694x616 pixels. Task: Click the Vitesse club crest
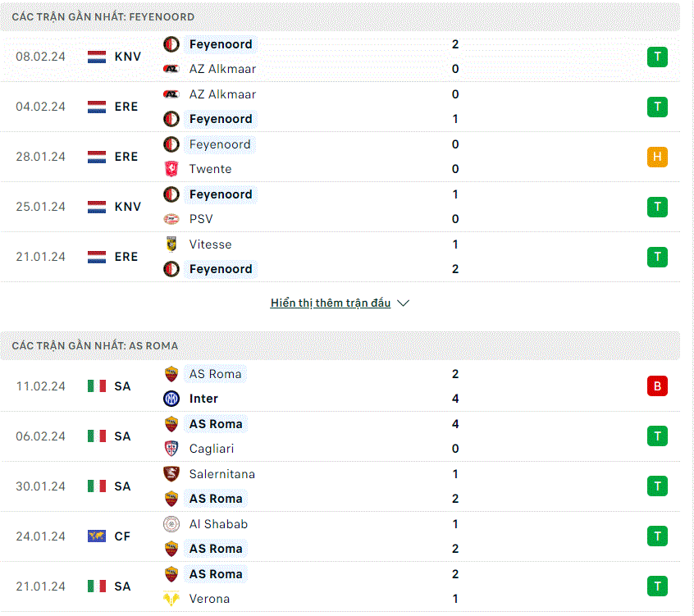pyautogui.click(x=171, y=244)
